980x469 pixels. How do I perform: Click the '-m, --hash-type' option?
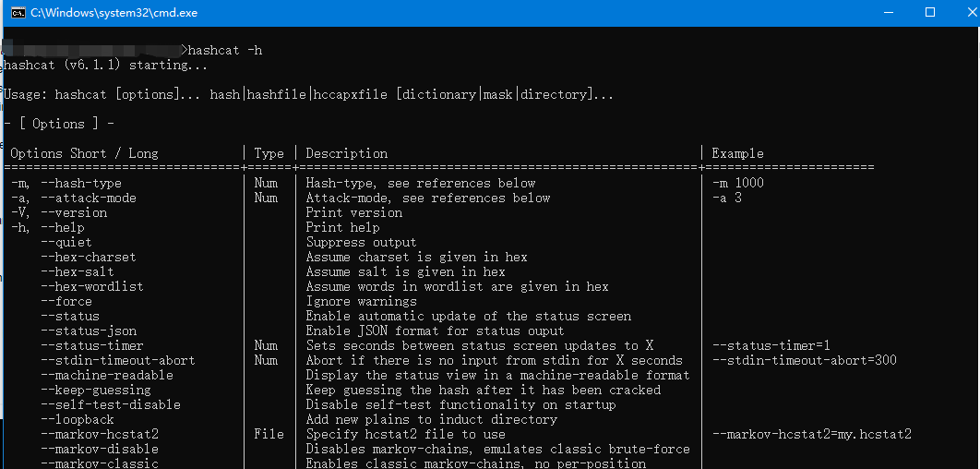click(x=66, y=183)
